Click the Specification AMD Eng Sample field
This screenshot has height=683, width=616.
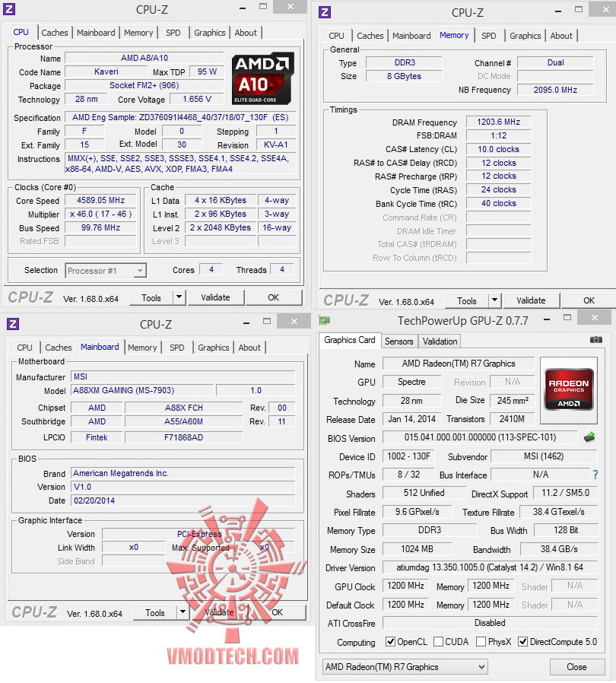[x=180, y=118]
